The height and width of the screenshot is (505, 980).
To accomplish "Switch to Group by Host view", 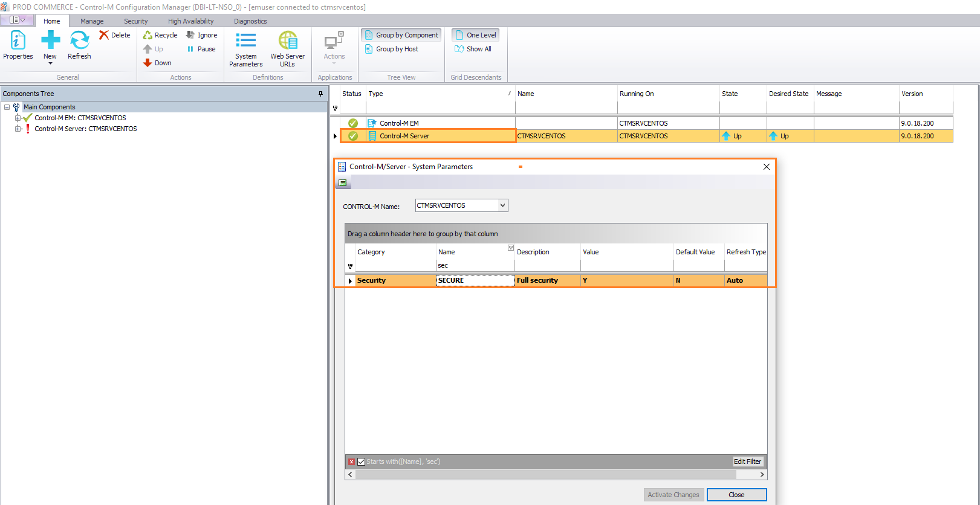I will 392,49.
